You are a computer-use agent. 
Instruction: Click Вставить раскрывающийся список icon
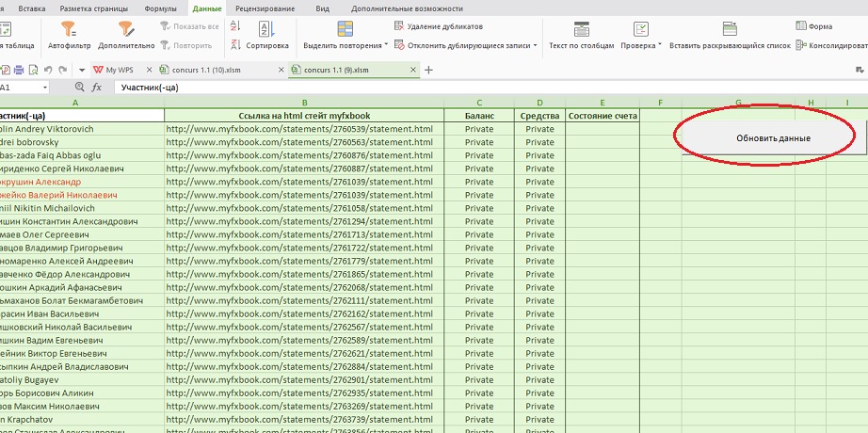pos(730,29)
